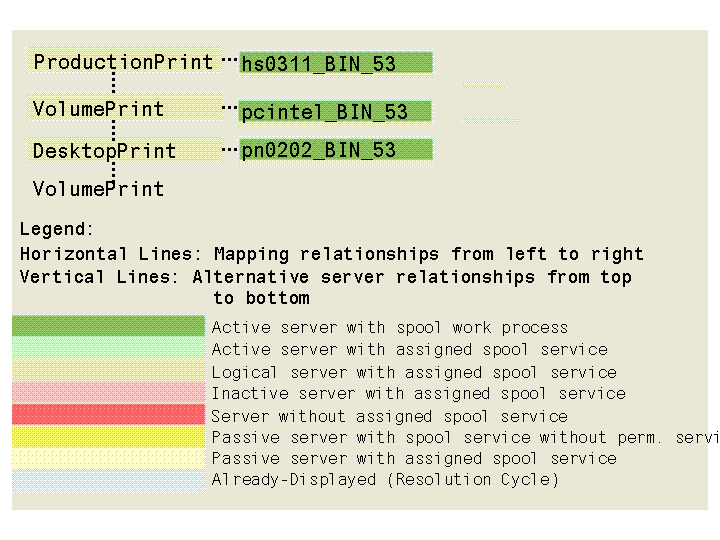This screenshot has width=720, height=540.
Task: Select the light blue Already-Displayed swatch
Action: (x=108, y=480)
